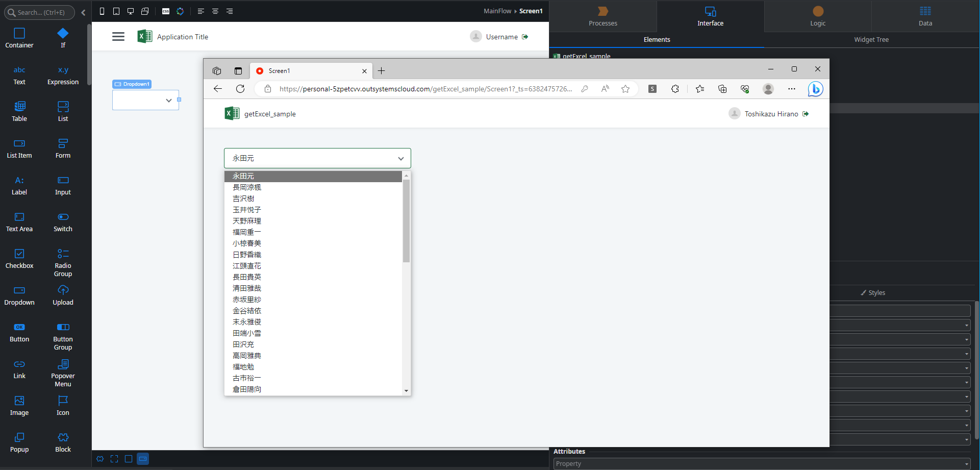Click the browser extensions puzzle icon
The width and height of the screenshot is (980, 470).
pos(675,89)
